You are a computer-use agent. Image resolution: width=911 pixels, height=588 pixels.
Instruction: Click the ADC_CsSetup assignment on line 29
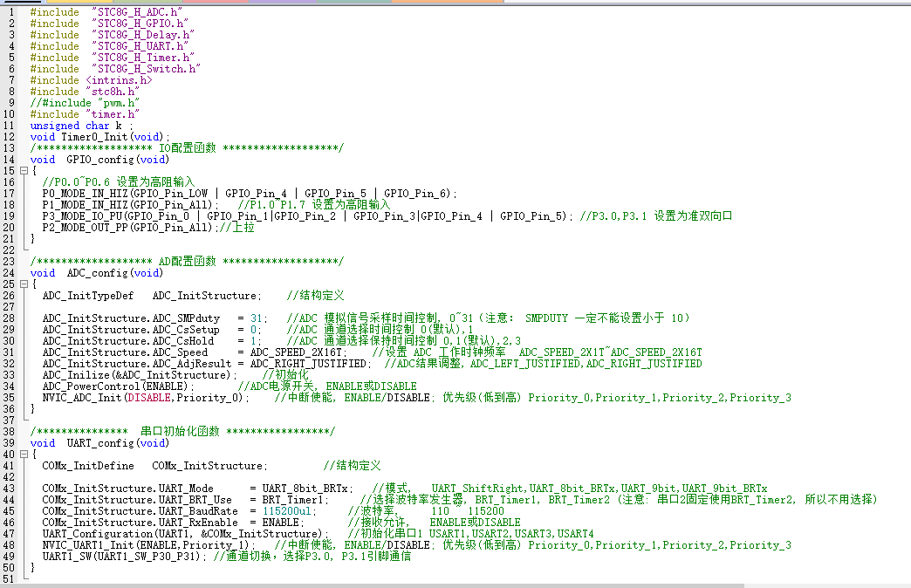(152, 330)
